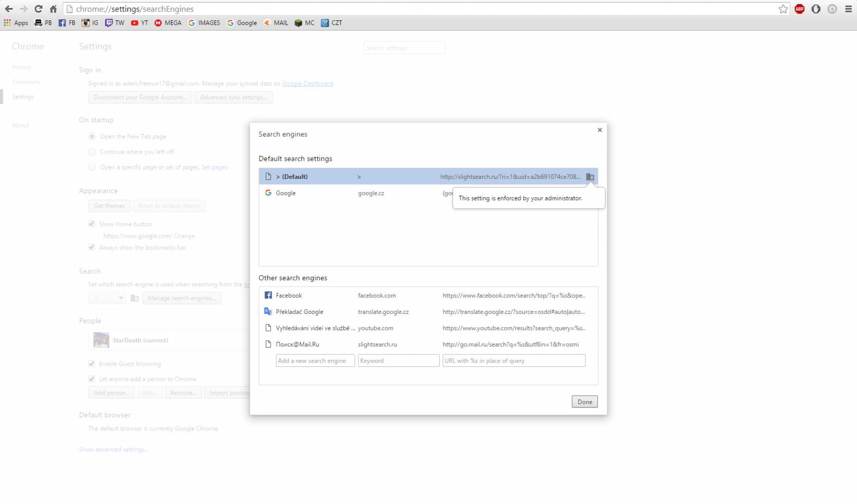
Task: Open the Adblock Plus extension icon
Action: coord(800,9)
